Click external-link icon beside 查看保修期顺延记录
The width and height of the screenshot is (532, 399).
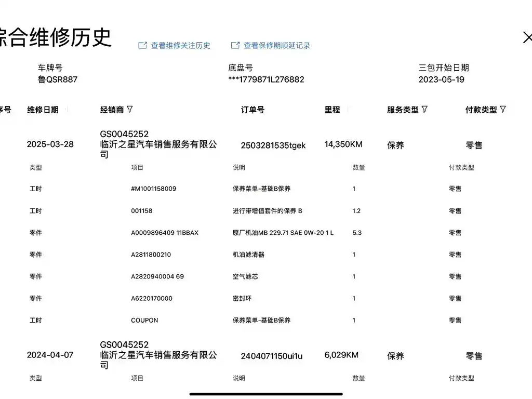(x=235, y=46)
